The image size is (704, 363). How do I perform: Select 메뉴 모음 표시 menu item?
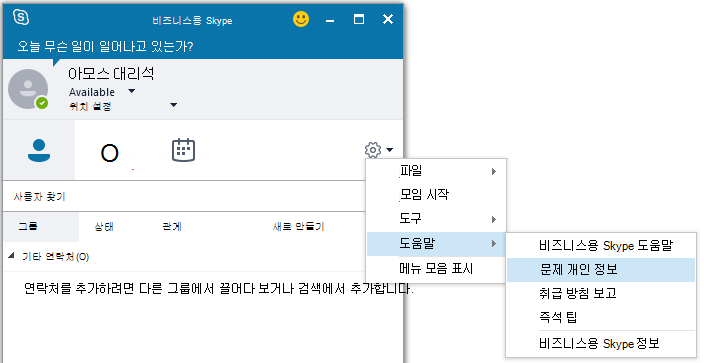point(436,269)
